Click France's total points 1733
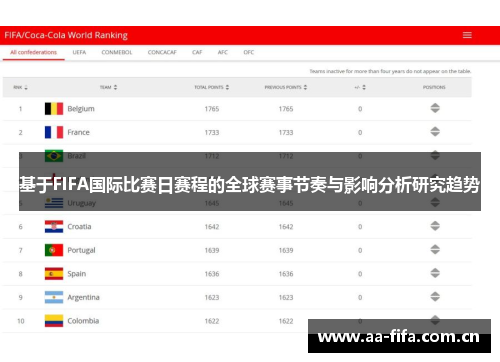Image resolution: width=500 pixels, height=362 pixels. [212, 132]
